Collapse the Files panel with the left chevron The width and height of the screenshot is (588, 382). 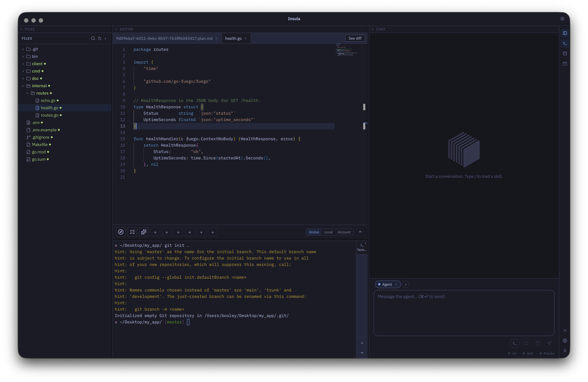[x=105, y=38]
